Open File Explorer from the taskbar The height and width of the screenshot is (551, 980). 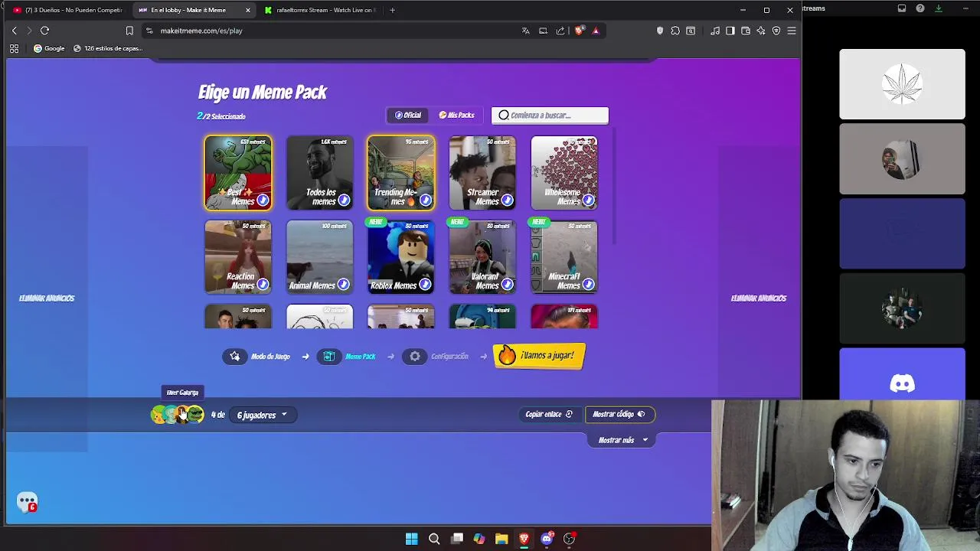coord(501,539)
